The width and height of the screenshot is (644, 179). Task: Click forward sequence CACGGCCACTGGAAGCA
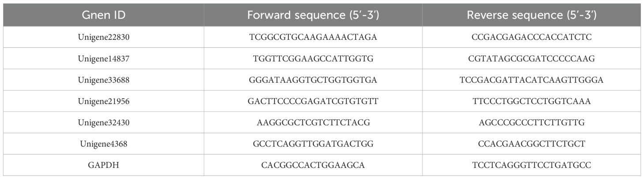pyautogui.click(x=313, y=165)
